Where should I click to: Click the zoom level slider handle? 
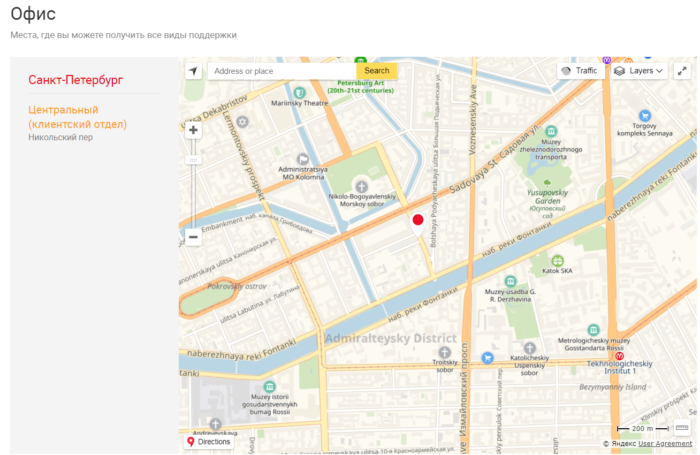pos(193,159)
